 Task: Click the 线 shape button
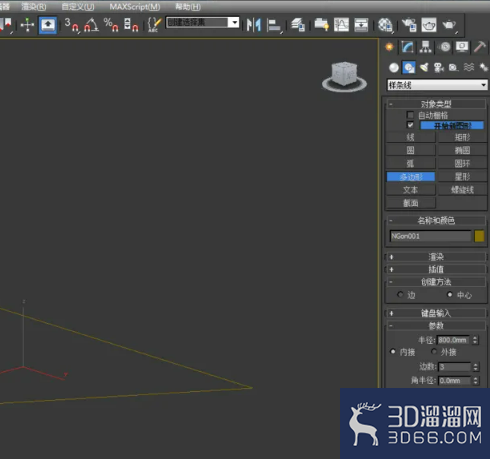411,137
